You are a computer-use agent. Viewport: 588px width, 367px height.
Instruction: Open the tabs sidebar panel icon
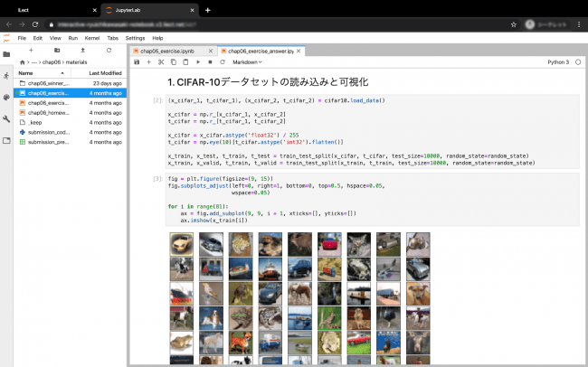[x=6, y=141]
